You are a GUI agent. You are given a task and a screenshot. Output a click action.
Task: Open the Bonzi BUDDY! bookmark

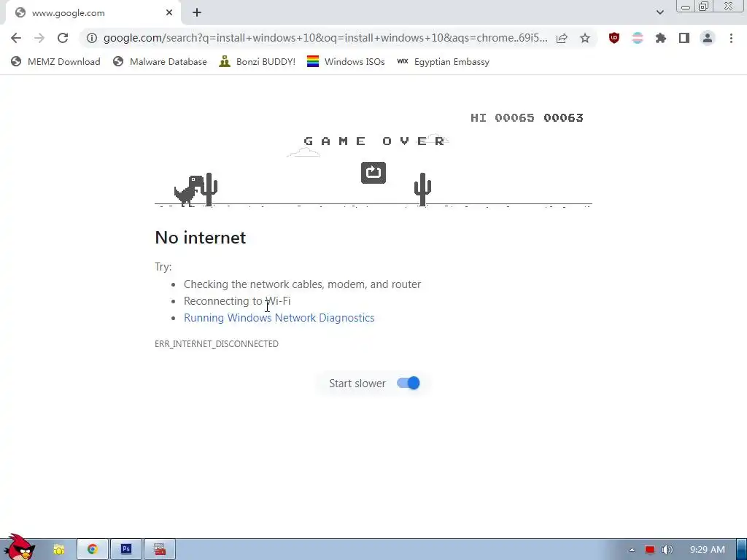coord(258,62)
